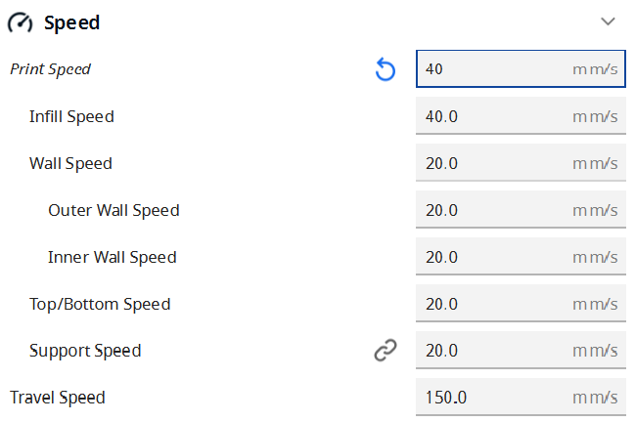This screenshot has width=635, height=422.
Task: Select the Inner Wall Speed label
Action: click(x=112, y=257)
